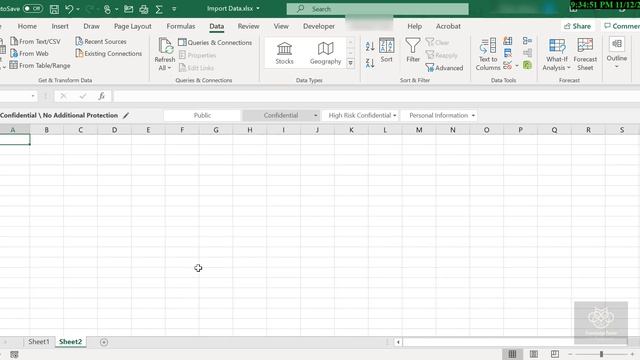
Task: Select column H header
Action: tap(250, 130)
